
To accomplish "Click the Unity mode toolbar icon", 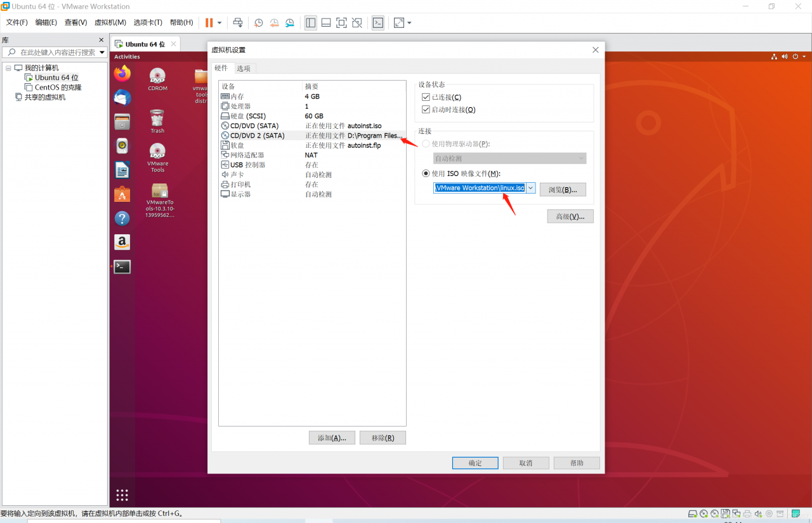I will pyautogui.click(x=357, y=22).
